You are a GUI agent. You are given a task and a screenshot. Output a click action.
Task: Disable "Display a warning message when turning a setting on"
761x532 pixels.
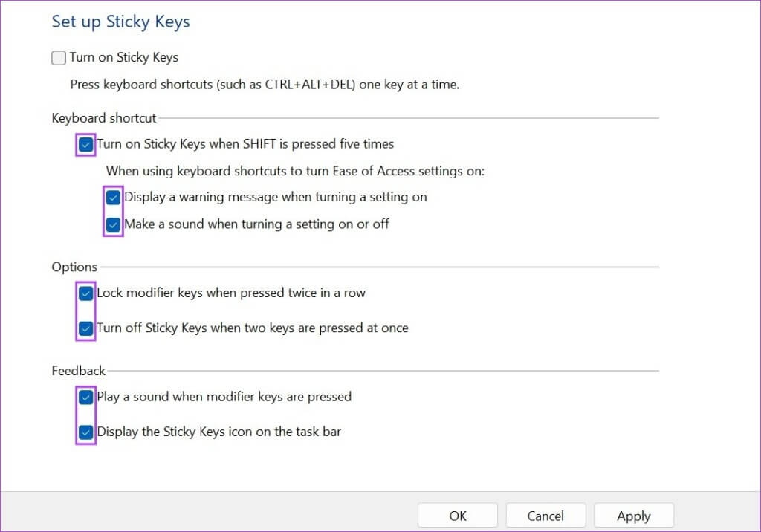(112, 197)
